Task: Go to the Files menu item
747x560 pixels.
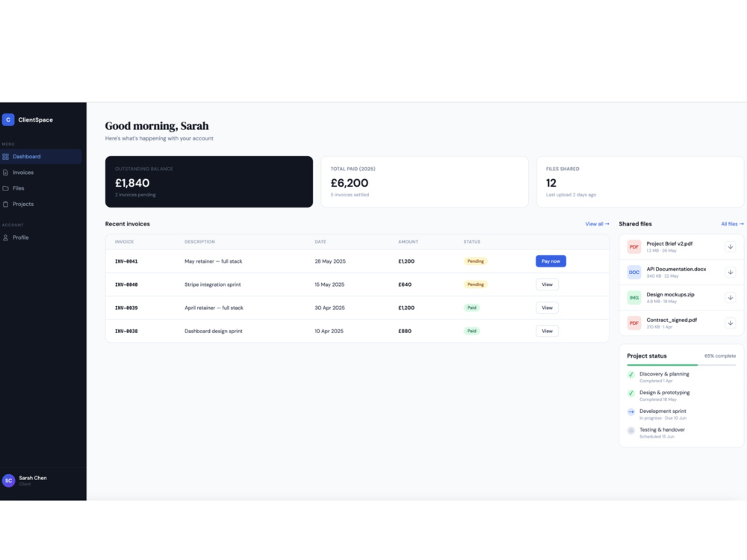Action: click(41, 188)
